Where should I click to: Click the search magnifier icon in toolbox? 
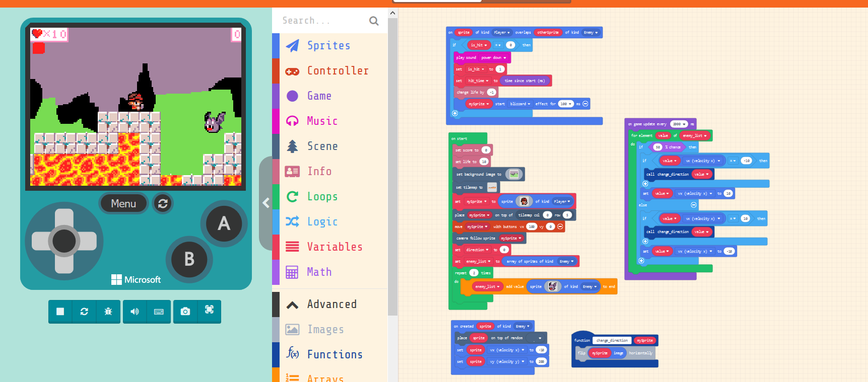(x=373, y=21)
